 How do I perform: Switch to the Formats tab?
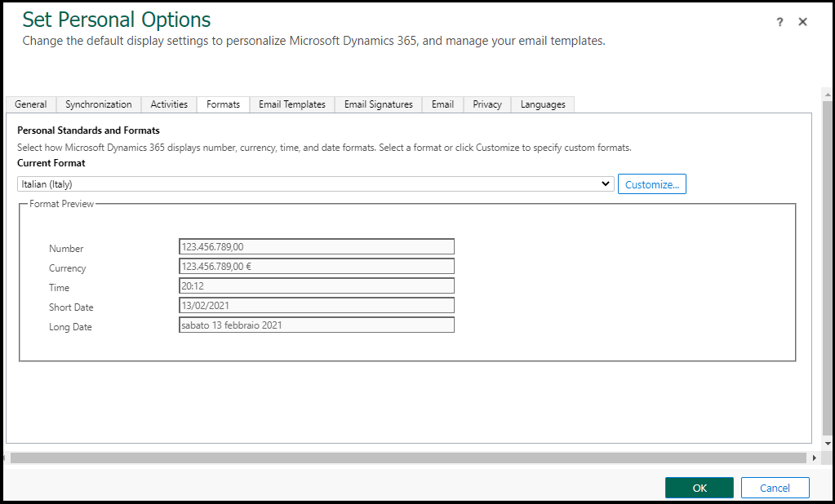point(223,104)
